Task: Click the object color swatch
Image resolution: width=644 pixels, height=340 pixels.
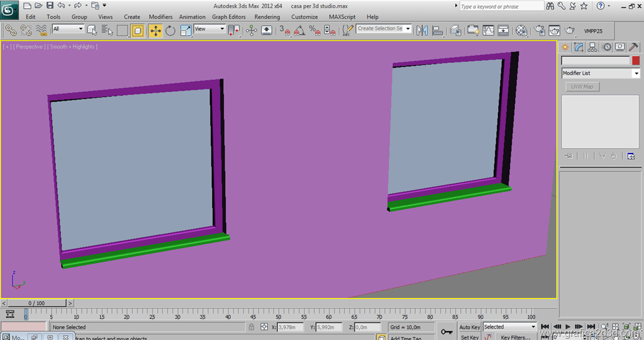Action: tap(636, 60)
